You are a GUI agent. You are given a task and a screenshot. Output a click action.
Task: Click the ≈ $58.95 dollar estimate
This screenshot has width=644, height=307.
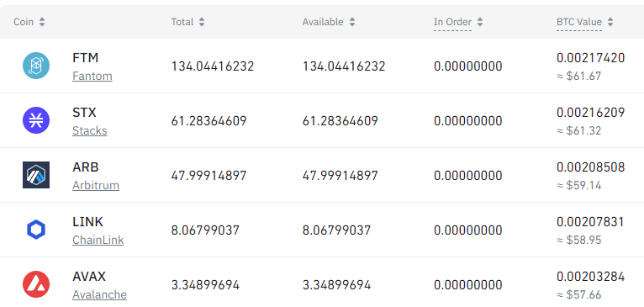[x=579, y=240]
